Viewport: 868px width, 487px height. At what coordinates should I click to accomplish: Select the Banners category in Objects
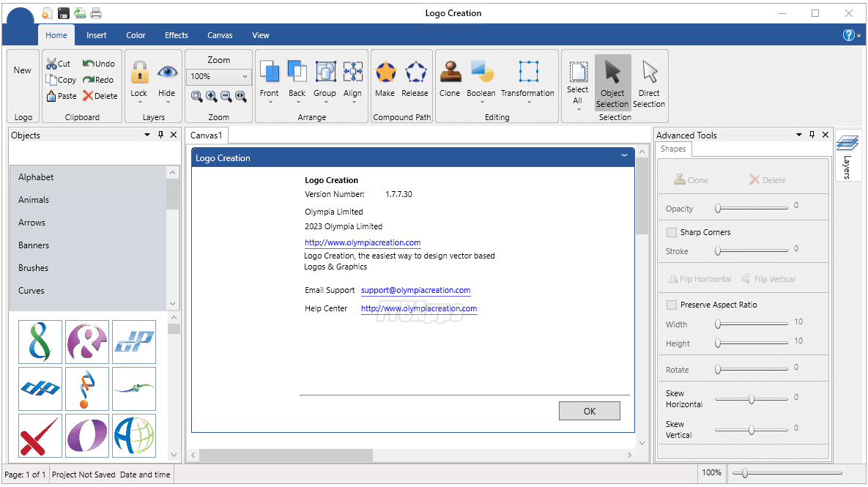[x=88, y=245]
